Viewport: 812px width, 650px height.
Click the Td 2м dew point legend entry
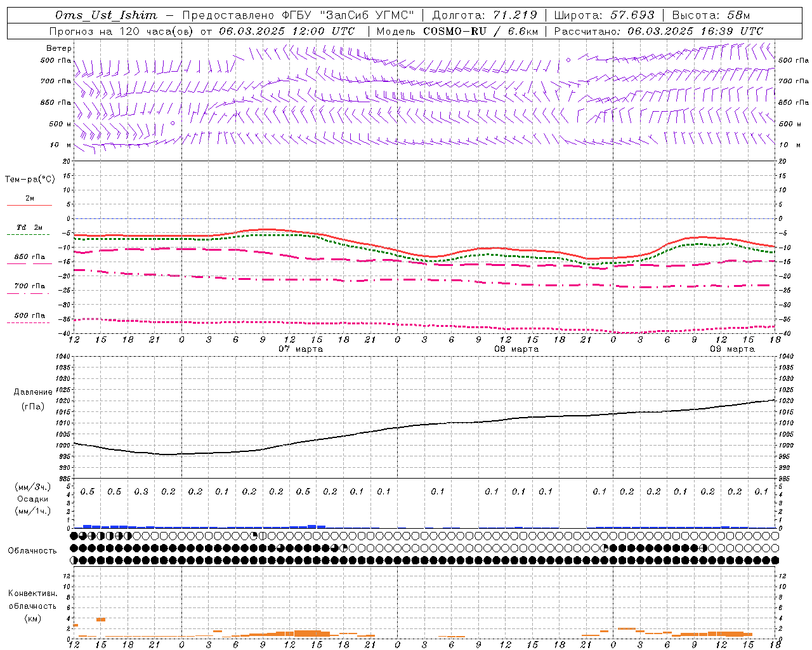(29, 227)
